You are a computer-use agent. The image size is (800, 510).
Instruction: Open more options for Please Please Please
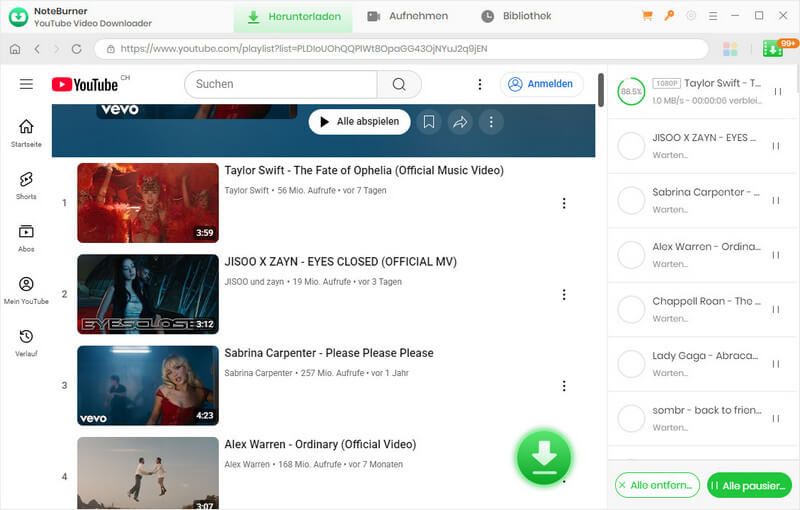pos(564,386)
